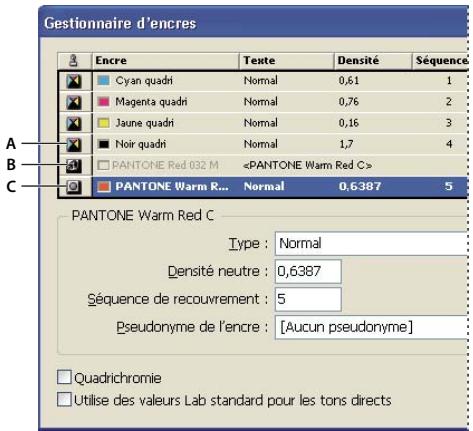
Task: Click density value 0,16
Action: point(349,123)
